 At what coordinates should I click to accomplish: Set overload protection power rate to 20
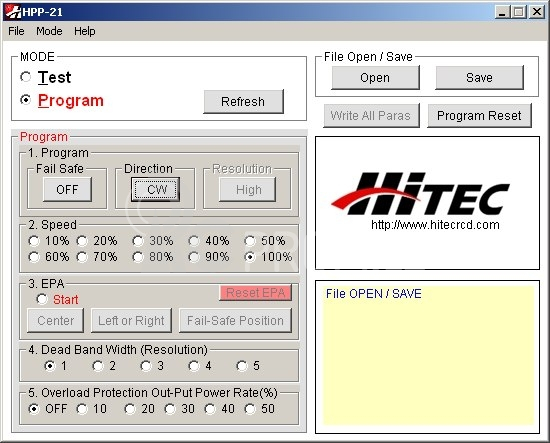pos(130,409)
